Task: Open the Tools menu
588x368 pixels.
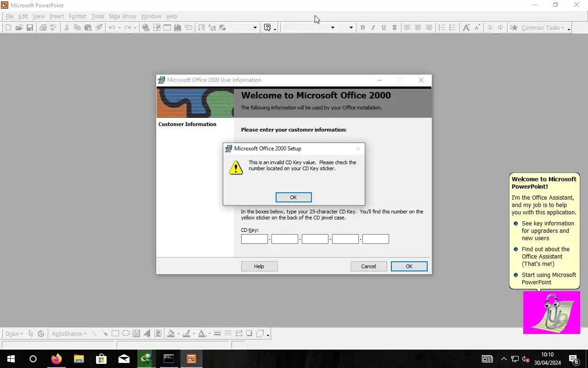Action: click(x=97, y=16)
